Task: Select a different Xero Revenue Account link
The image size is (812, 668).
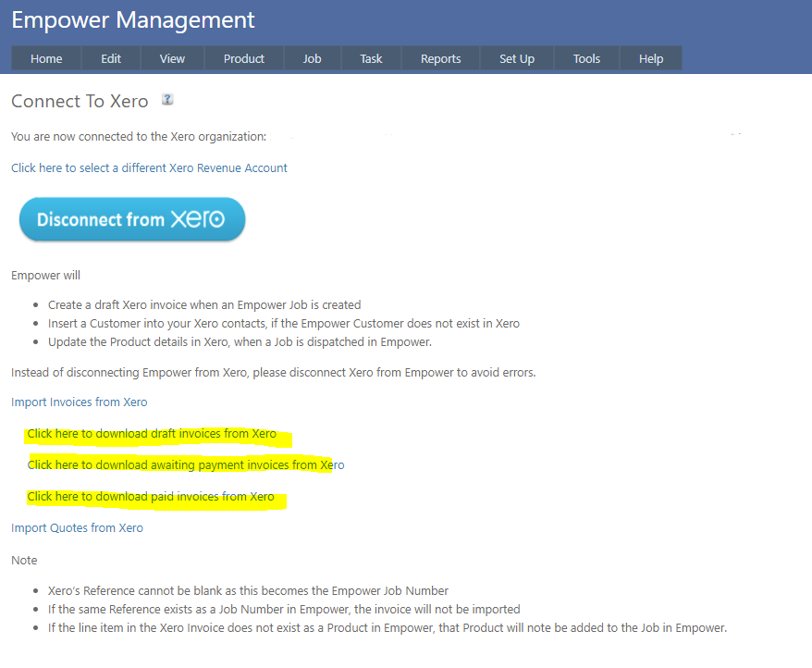Action: [x=149, y=167]
